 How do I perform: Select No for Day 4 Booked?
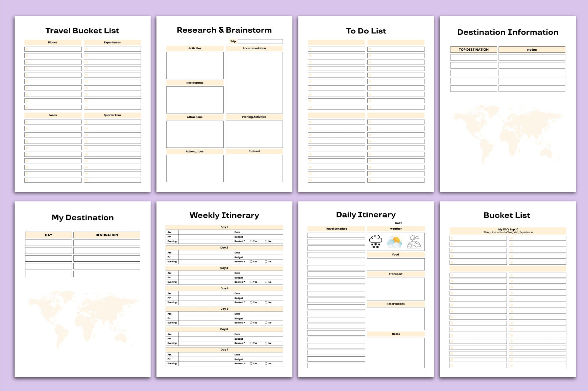coord(266,302)
